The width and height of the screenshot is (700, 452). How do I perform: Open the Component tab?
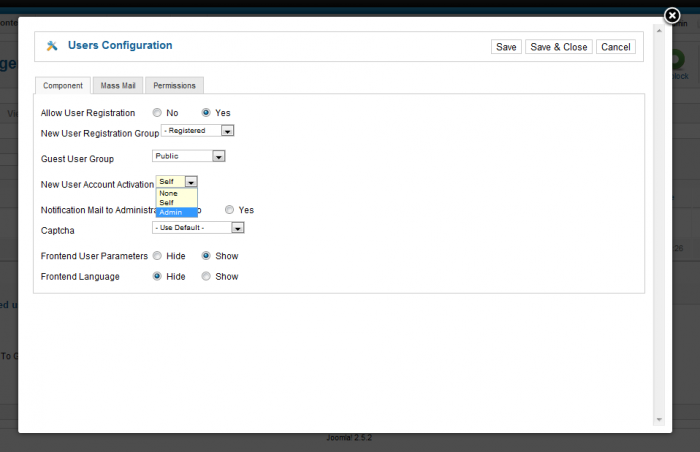click(63, 85)
